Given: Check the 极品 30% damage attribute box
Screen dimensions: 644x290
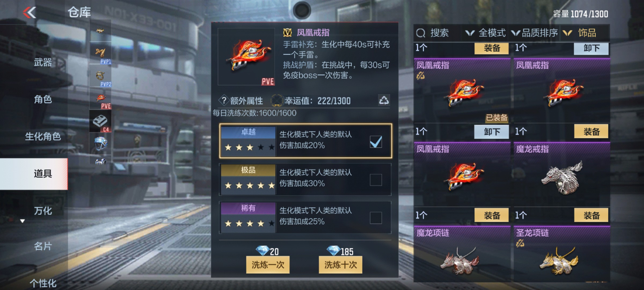Looking at the screenshot, I should click(x=376, y=180).
